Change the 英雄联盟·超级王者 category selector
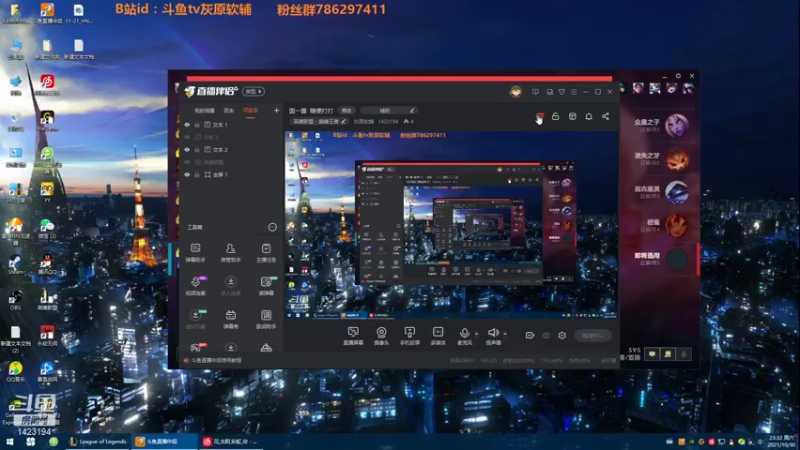 click(x=319, y=121)
